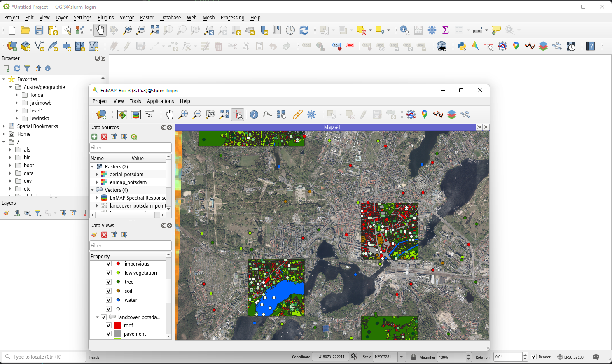Image resolution: width=612 pixels, height=364 pixels.
Task: Open the Python console icon
Action: pos(462,46)
